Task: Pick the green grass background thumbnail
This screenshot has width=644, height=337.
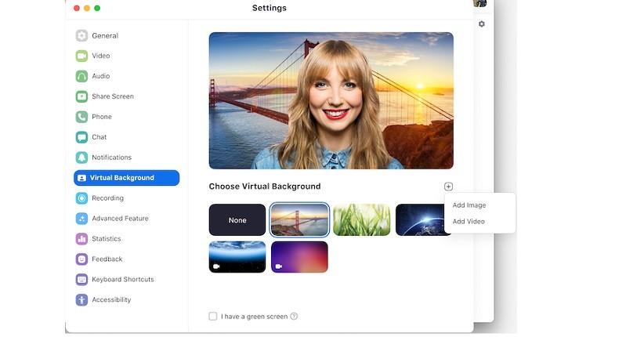Action: (x=361, y=220)
